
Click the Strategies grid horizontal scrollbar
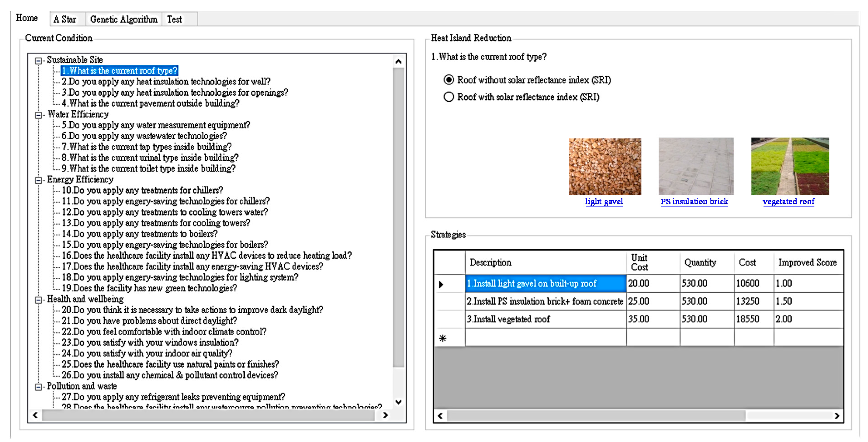(596, 416)
